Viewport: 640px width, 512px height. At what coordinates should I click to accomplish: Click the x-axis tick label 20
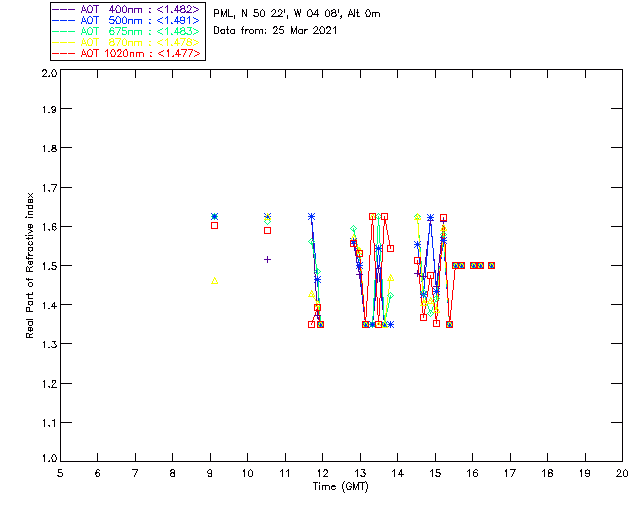622,473
